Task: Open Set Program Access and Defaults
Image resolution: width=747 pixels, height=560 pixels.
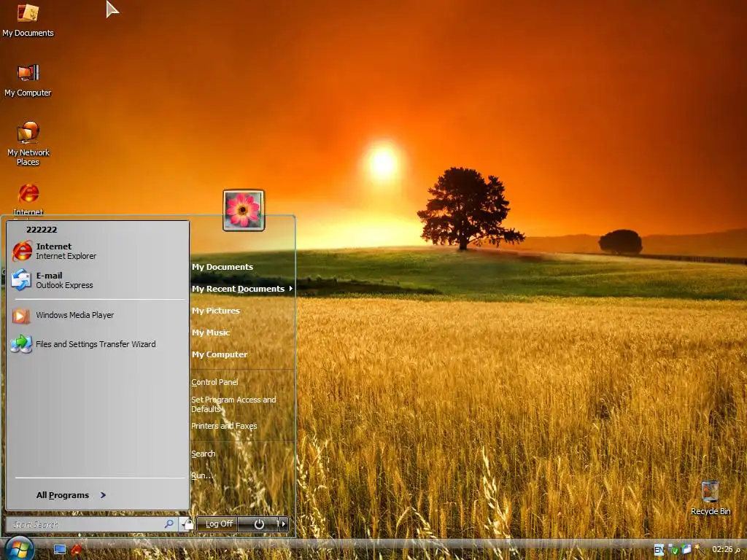Action: point(233,404)
